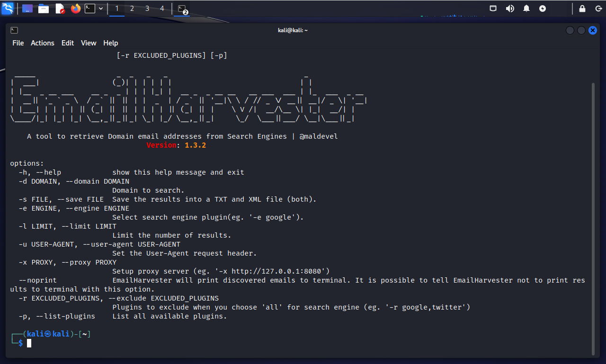Open the terminal File menu
Viewport: 606px width, 364px height.
point(18,43)
